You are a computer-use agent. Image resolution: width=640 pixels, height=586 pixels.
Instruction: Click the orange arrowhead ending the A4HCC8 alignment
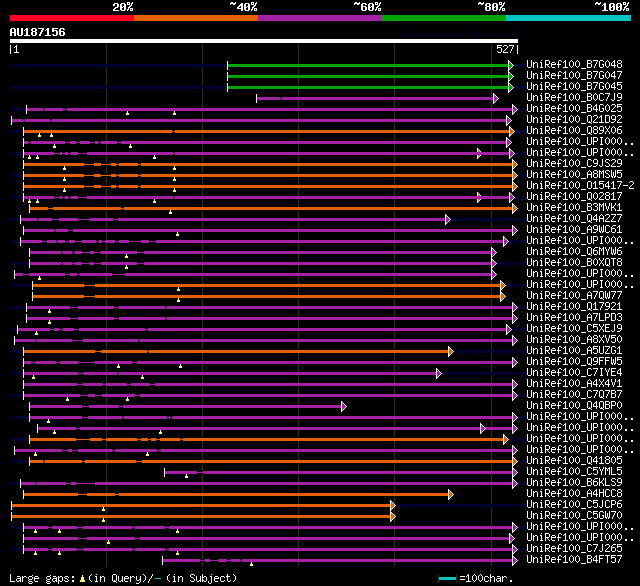(x=451, y=495)
